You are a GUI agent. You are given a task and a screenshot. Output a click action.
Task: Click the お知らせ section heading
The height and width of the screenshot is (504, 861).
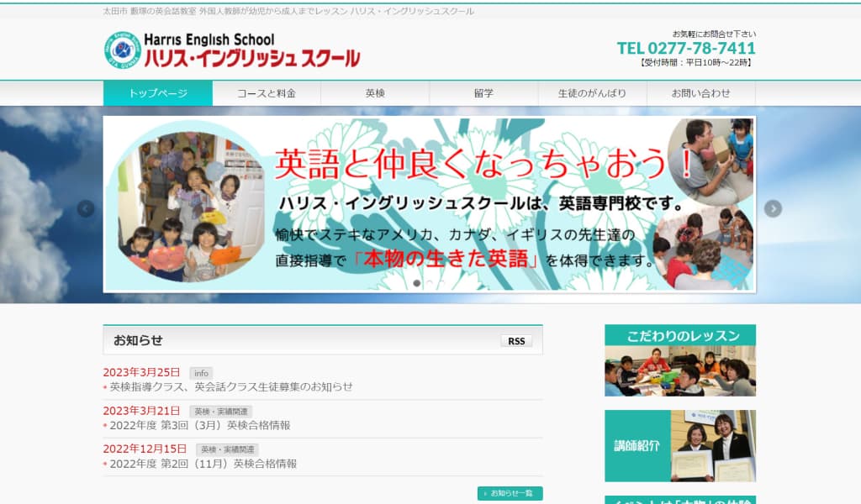point(138,340)
